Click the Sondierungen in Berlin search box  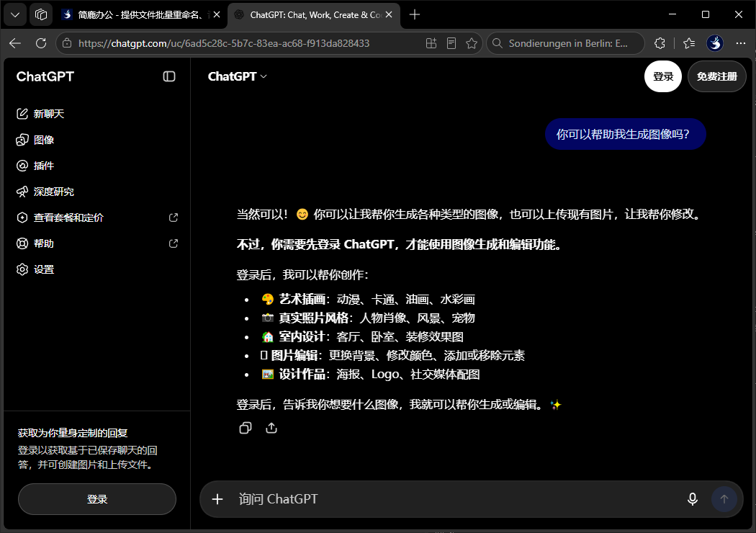(565, 43)
